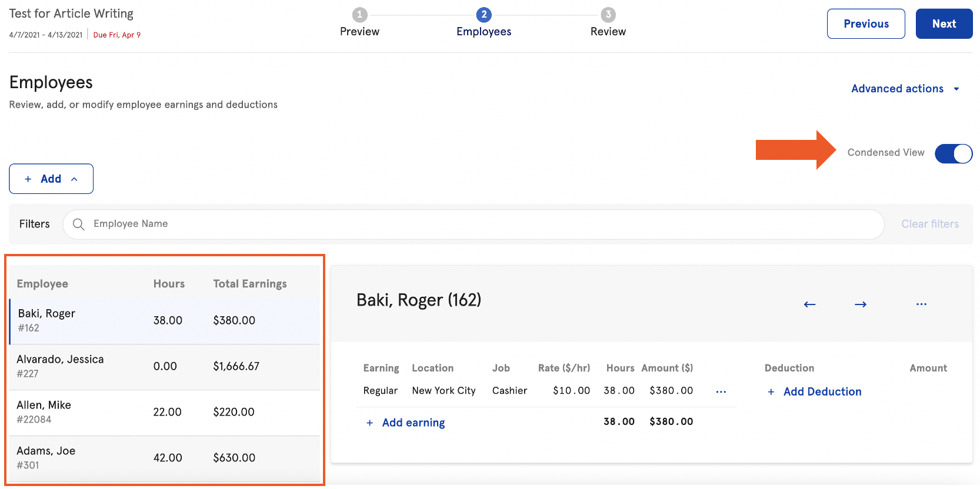Go to the Review step
Image resolution: width=980 pixels, height=489 pixels.
[608, 31]
